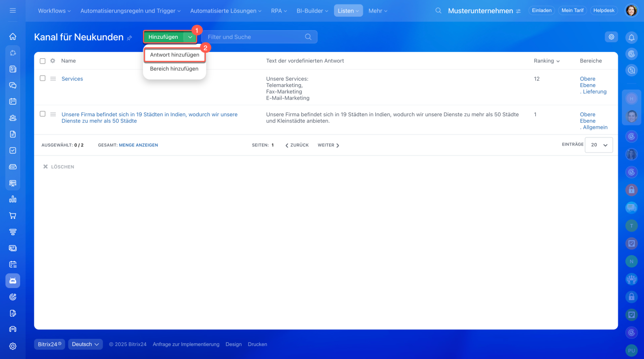Click the 'Menge anzeigen' link

[x=138, y=145]
